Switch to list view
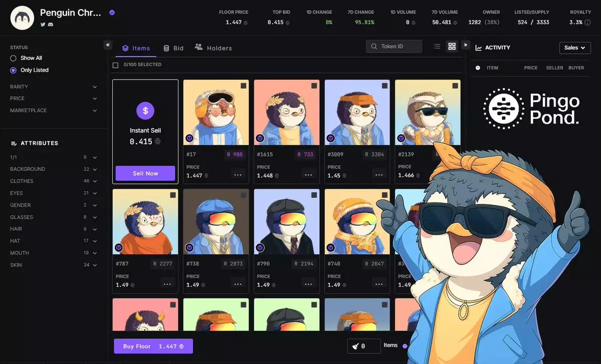The image size is (601, 364). (x=437, y=46)
